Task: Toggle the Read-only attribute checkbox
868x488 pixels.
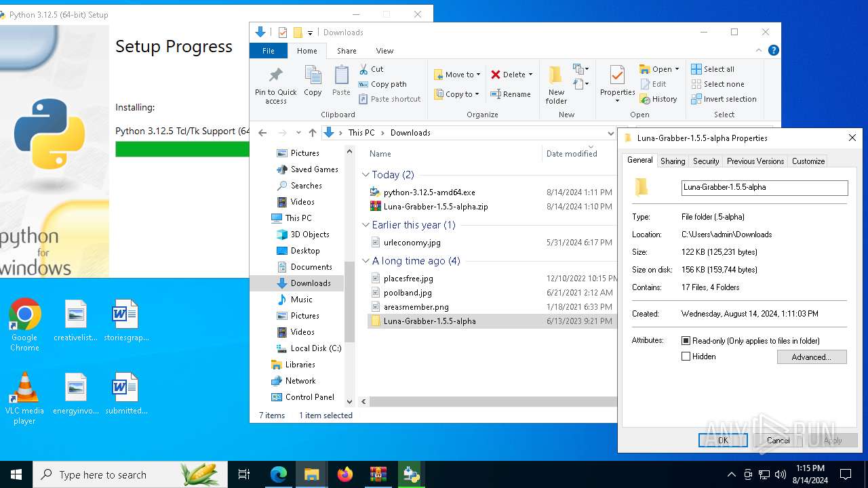Action: coord(686,341)
